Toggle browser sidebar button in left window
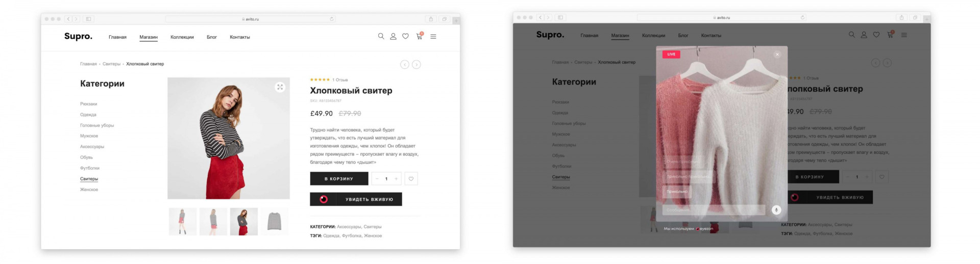The image size is (980, 264). coord(88,19)
